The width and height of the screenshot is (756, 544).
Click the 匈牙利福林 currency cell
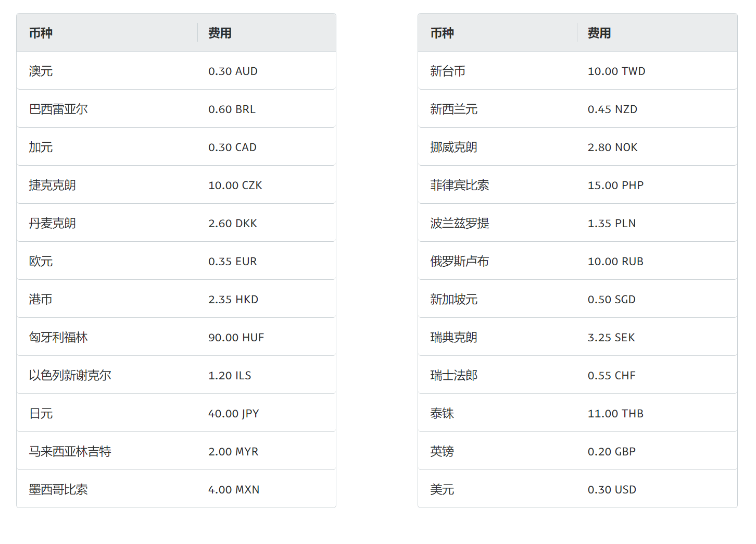tap(58, 337)
